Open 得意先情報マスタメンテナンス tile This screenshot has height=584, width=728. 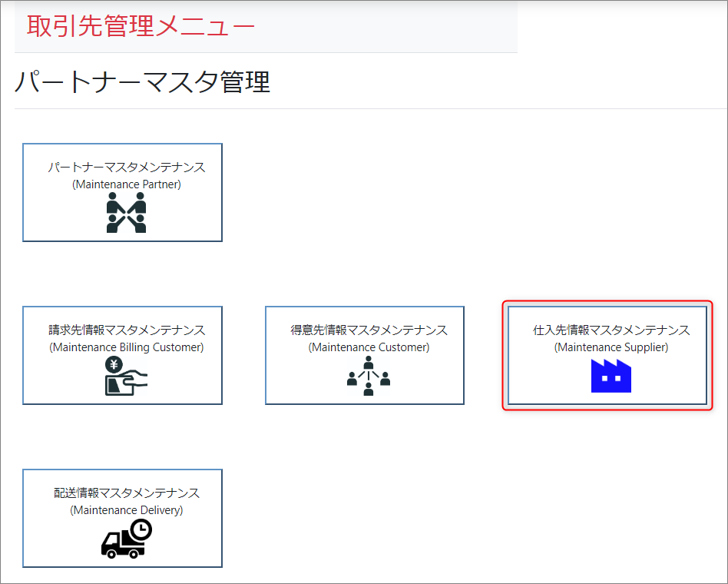[x=365, y=355]
